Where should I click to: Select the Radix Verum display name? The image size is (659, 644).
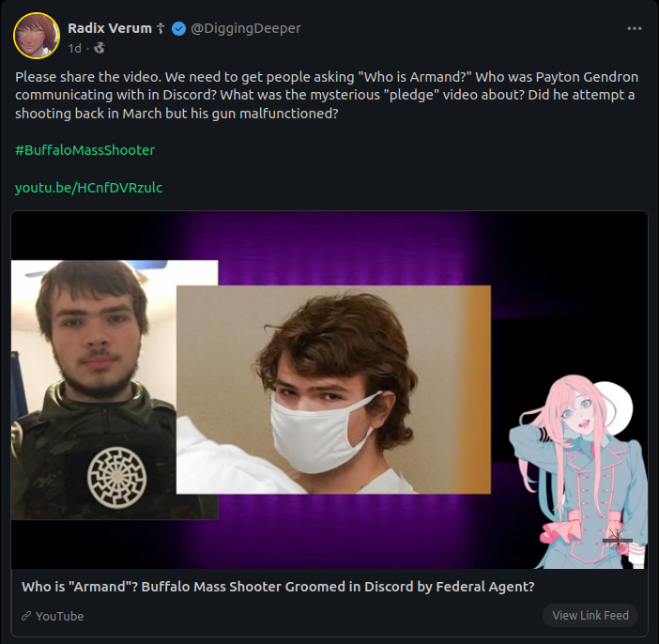pos(110,28)
